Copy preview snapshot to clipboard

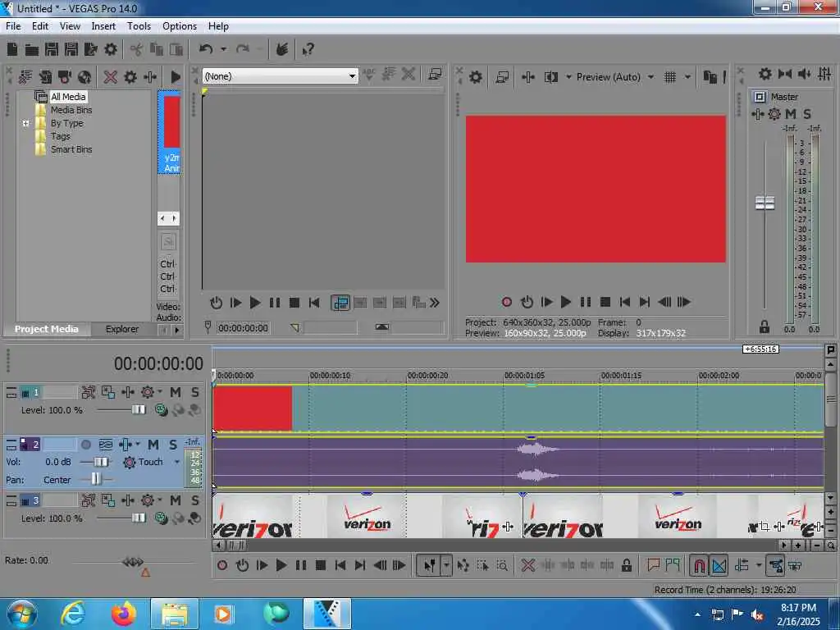(x=710, y=77)
